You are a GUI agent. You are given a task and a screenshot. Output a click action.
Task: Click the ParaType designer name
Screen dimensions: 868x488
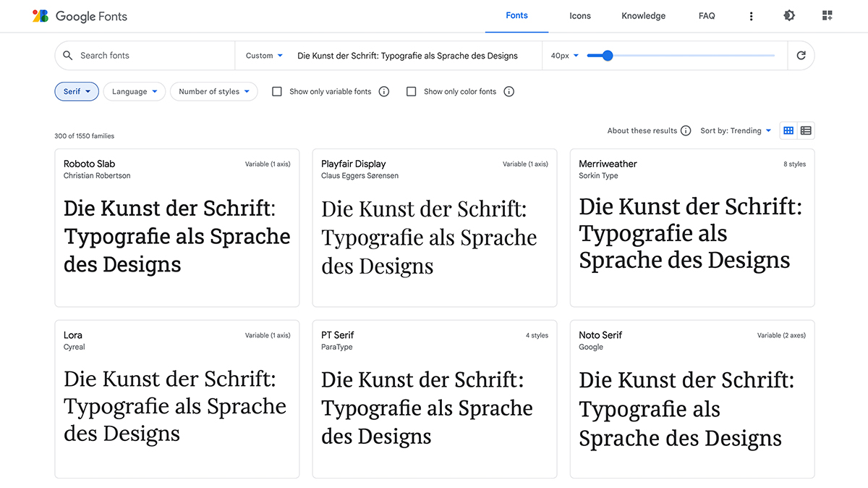pyautogui.click(x=337, y=348)
